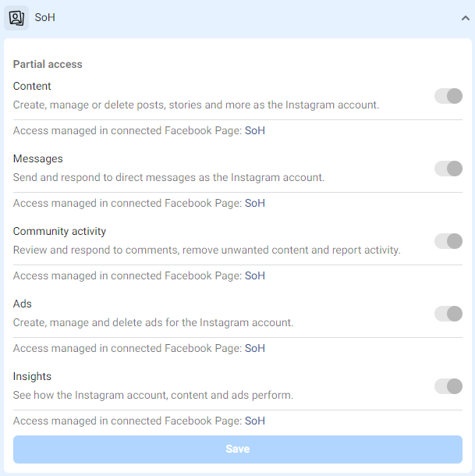Click the SoH Instagram account icon

pyautogui.click(x=16, y=17)
